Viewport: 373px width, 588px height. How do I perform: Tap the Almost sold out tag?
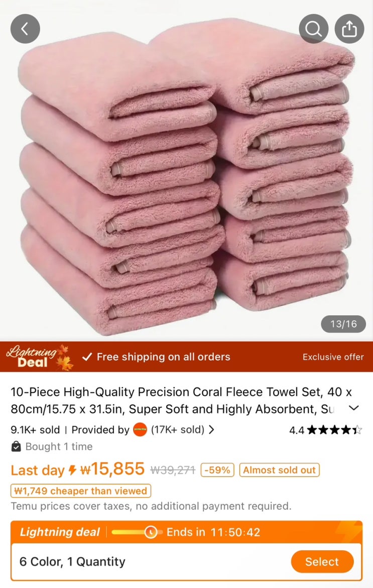[279, 470]
